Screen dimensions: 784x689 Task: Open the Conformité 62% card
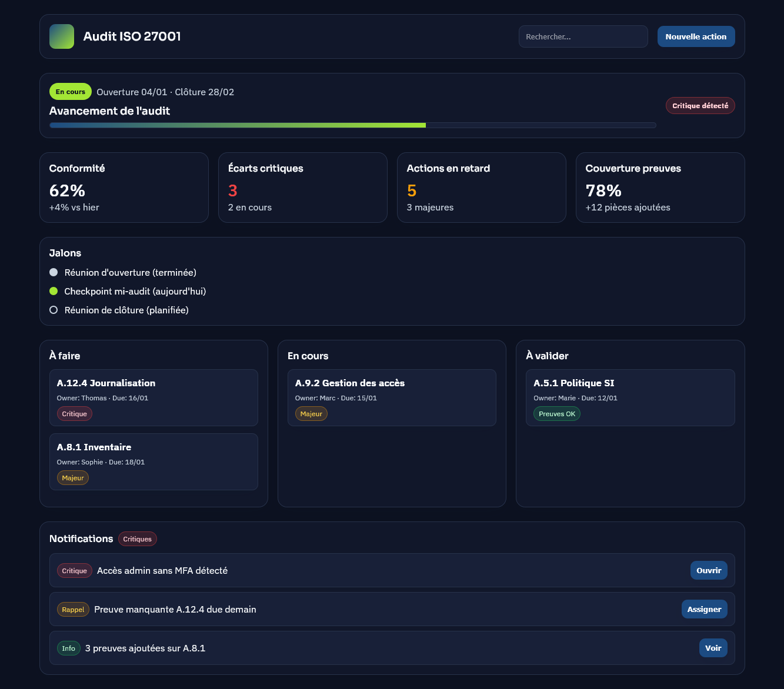124,188
